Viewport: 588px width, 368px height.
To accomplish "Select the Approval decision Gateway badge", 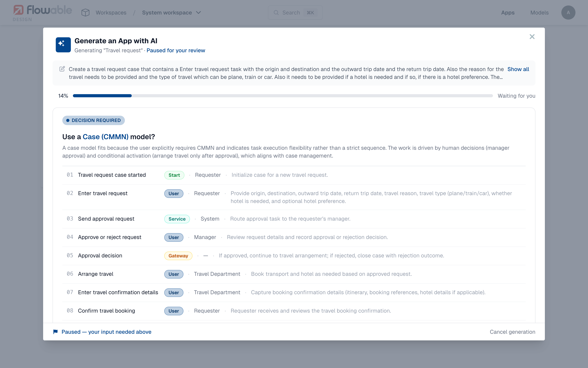I will [x=178, y=256].
